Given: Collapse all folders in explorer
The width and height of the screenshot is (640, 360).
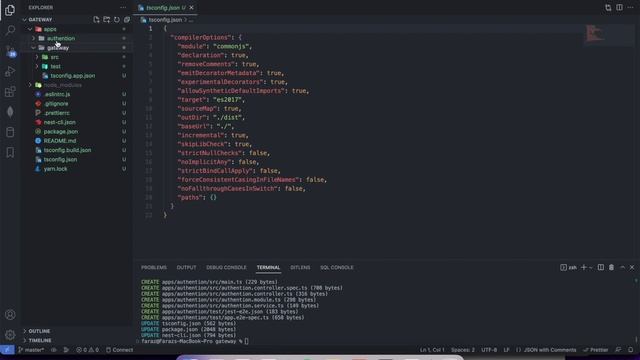Looking at the screenshot, I should (x=127, y=19).
